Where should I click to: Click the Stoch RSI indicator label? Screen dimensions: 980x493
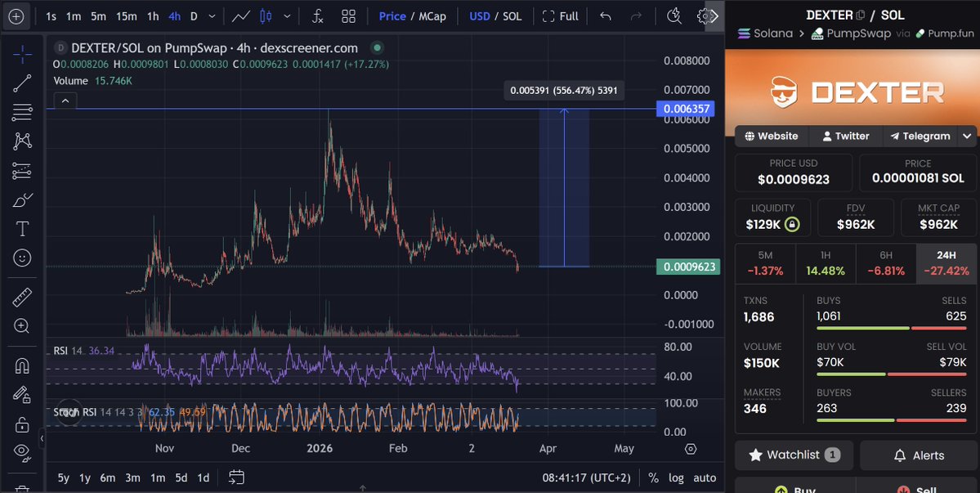click(x=74, y=412)
